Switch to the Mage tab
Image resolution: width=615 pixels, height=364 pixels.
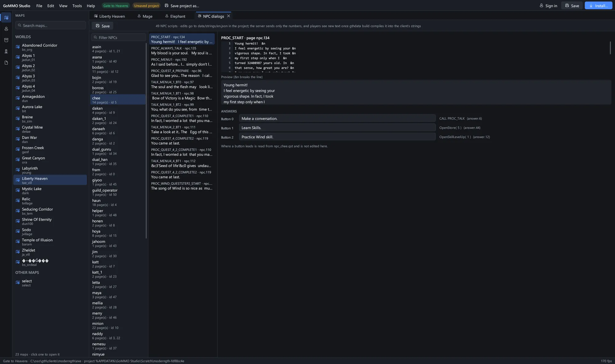[145, 16]
